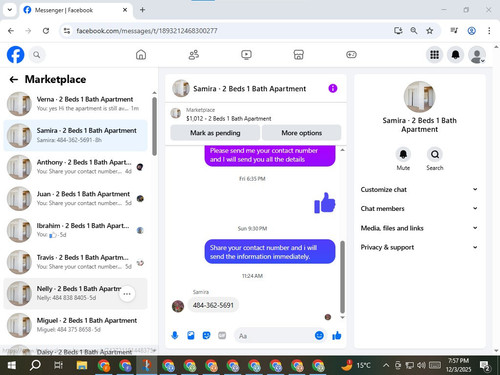Click the purple message asking for contact number
500x375 pixels.
[270, 155]
